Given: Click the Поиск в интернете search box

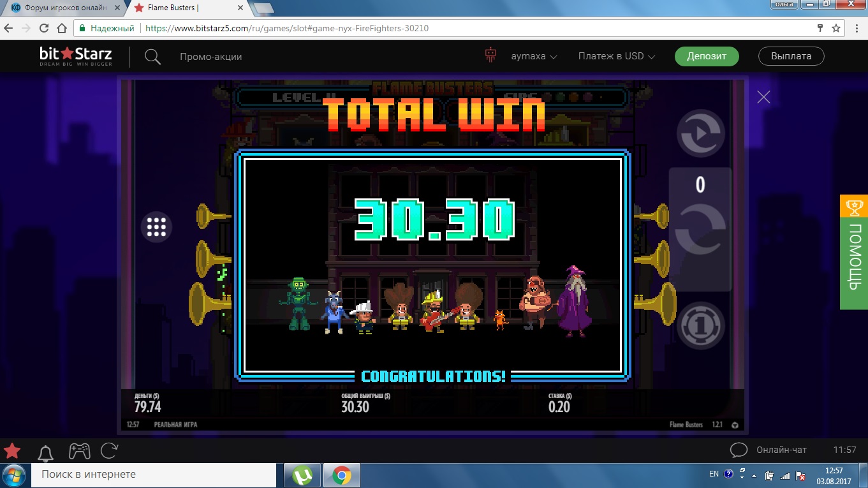Looking at the screenshot, I should click(x=153, y=475).
